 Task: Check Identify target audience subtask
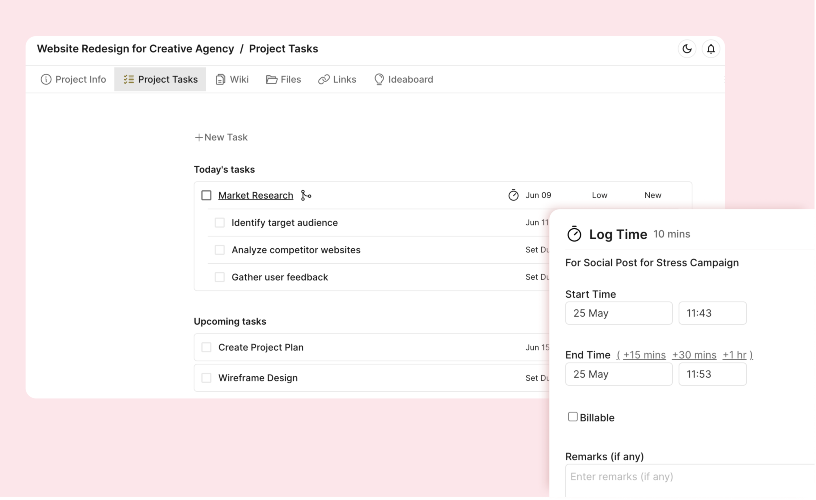(220, 223)
